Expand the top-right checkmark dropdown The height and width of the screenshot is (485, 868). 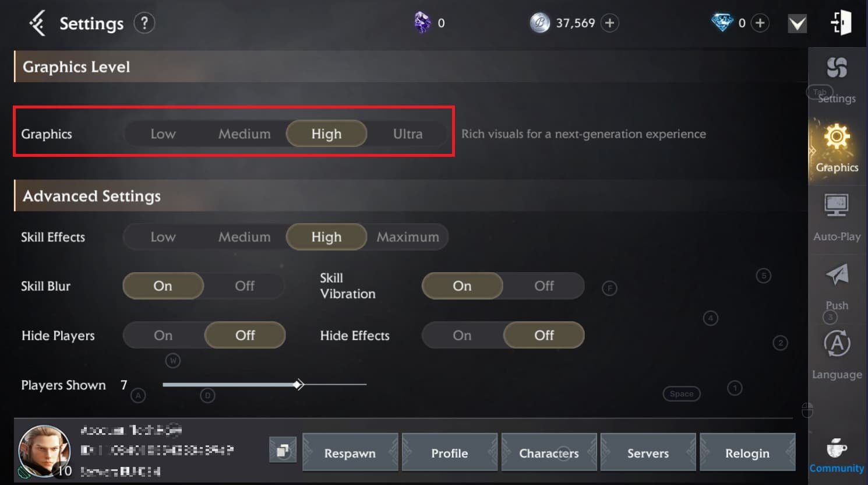coord(797,24)
